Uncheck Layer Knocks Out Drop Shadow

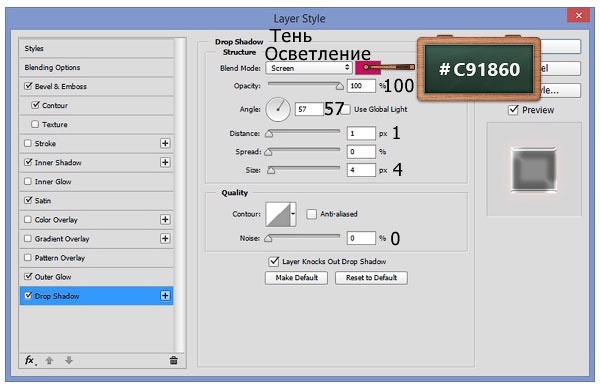click(x=274, y=261)
